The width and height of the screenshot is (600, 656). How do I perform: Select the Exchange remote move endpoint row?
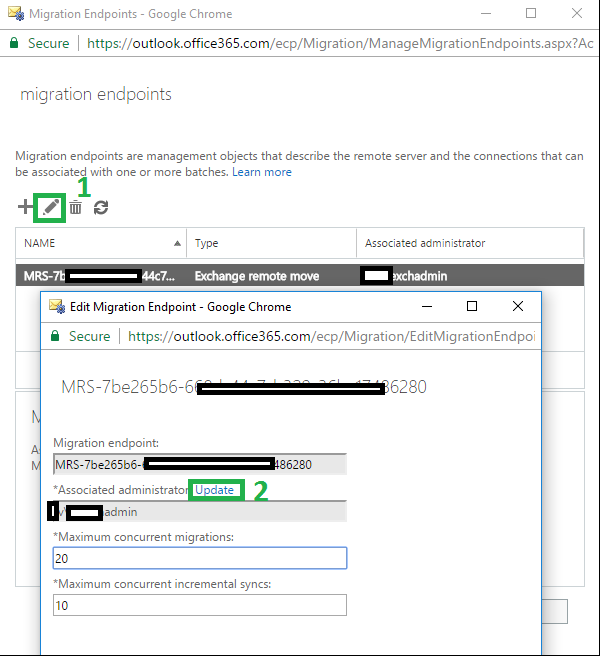[x=300, y=276]
